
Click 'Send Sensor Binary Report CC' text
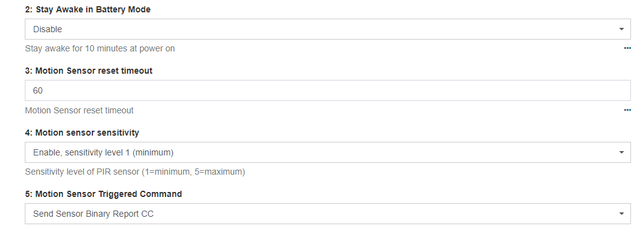click(x=93, y=214)
